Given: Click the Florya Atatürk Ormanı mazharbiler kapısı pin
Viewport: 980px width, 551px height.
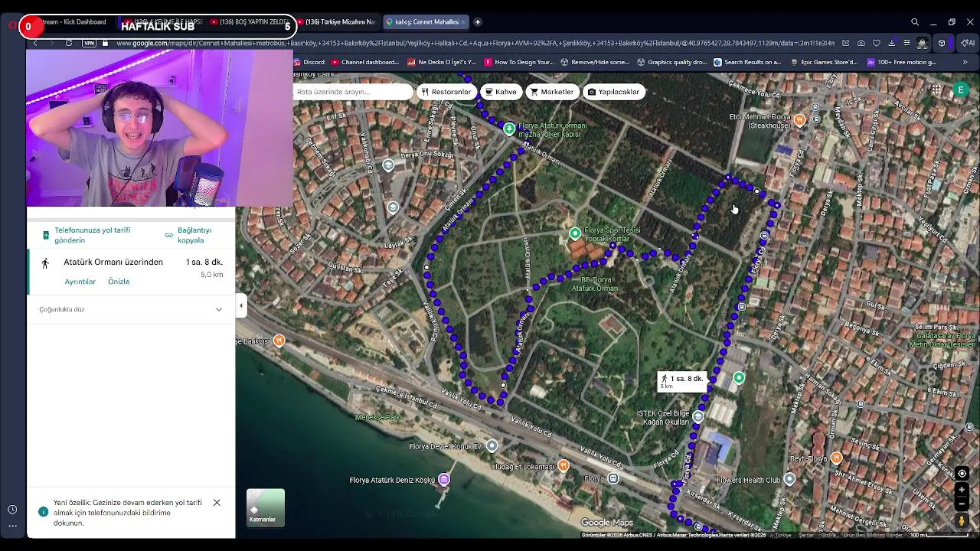Looking at the screenshot, I should (509, 129).
